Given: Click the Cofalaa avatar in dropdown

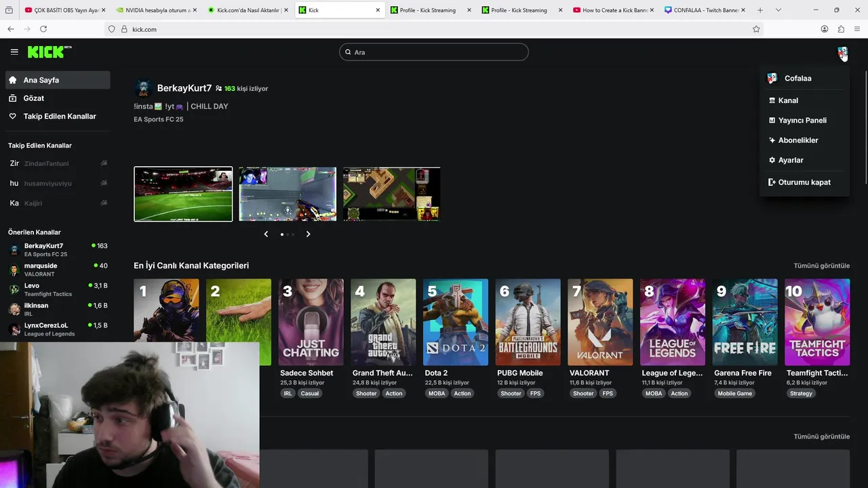Looking at the screenshot, I should pos(772,79).
